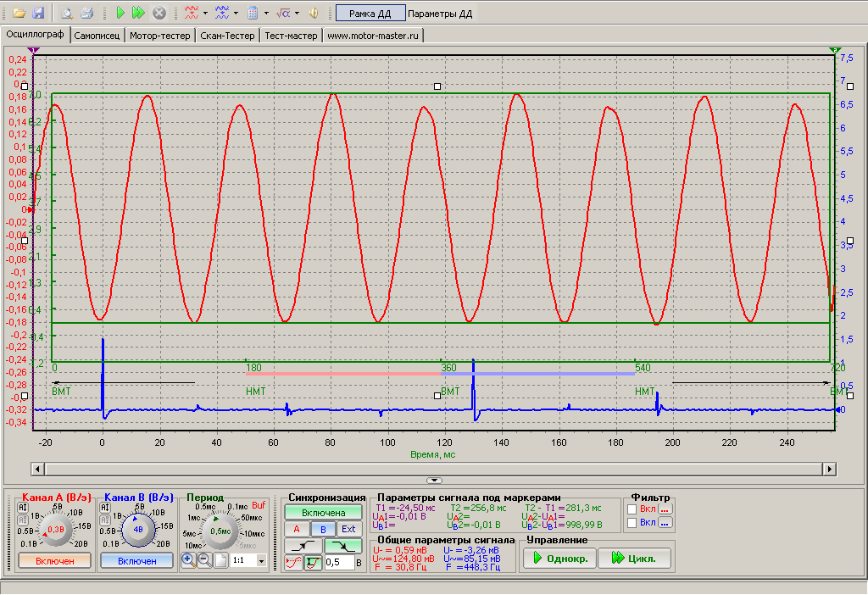Expand the calculator tool dropdown arrow
Image resolution: width=868 pixels, height=595 pixels.
266,13
